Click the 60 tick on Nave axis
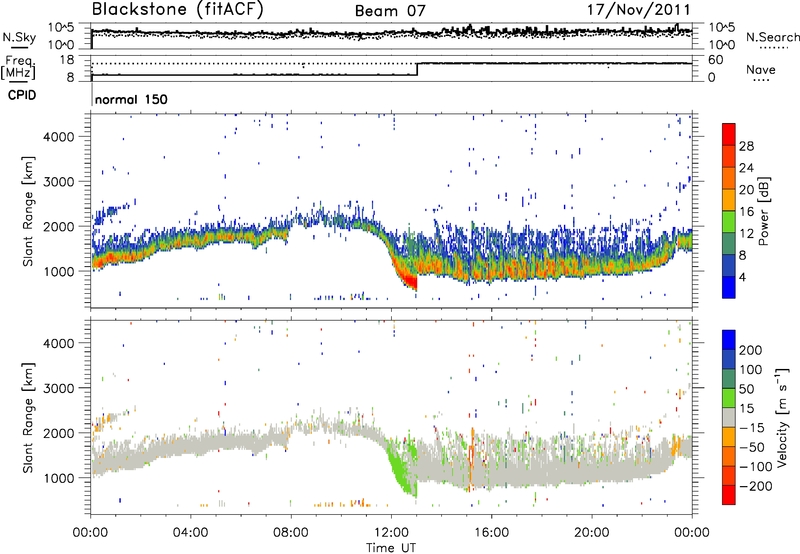 tap(716, 60)
